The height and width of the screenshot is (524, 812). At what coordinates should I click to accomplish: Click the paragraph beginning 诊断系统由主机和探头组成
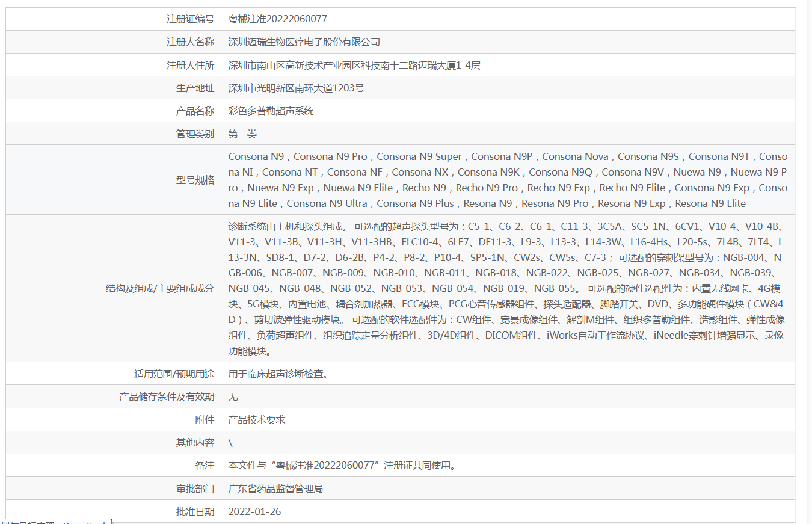[x=506, y=288]
